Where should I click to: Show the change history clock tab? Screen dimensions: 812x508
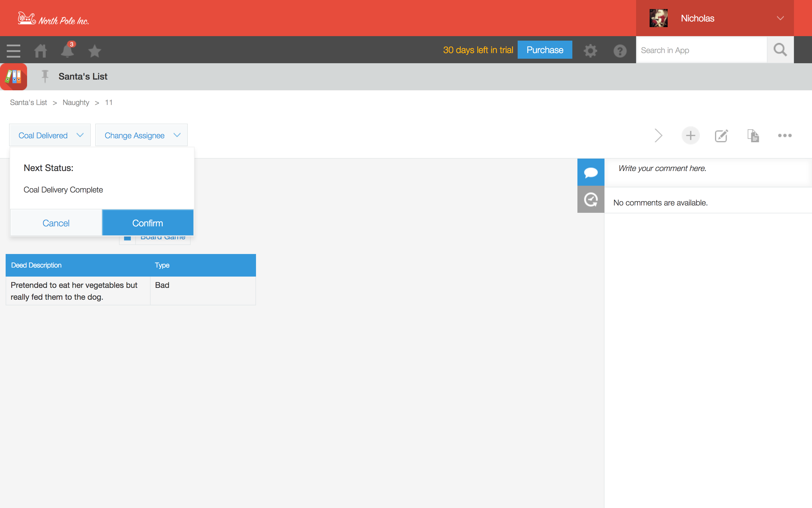[x=591, y=200]
